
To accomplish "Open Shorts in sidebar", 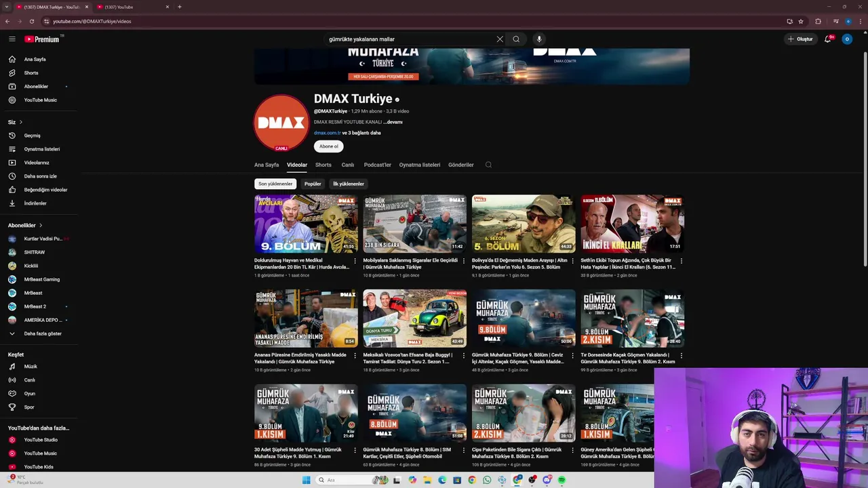I will [x=31, y=73].
